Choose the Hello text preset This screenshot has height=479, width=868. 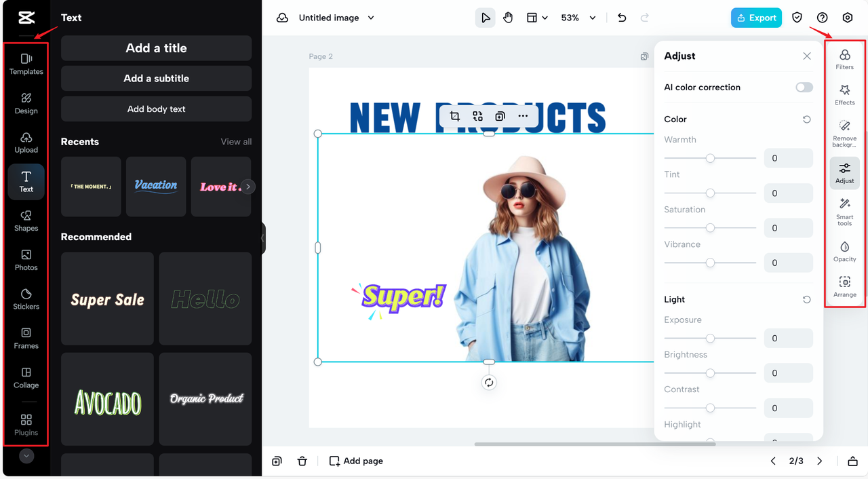click(205, 299)
